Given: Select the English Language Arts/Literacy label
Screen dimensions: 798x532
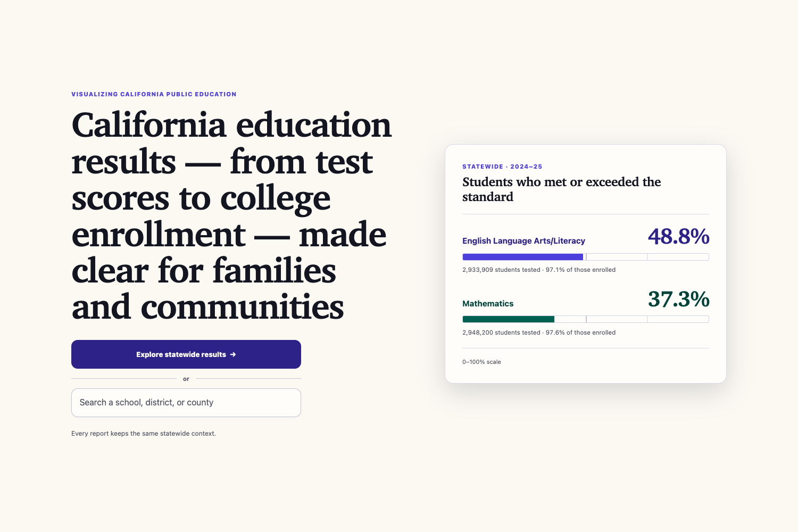Looking at the screenshot, I should [x=523, y=241].
